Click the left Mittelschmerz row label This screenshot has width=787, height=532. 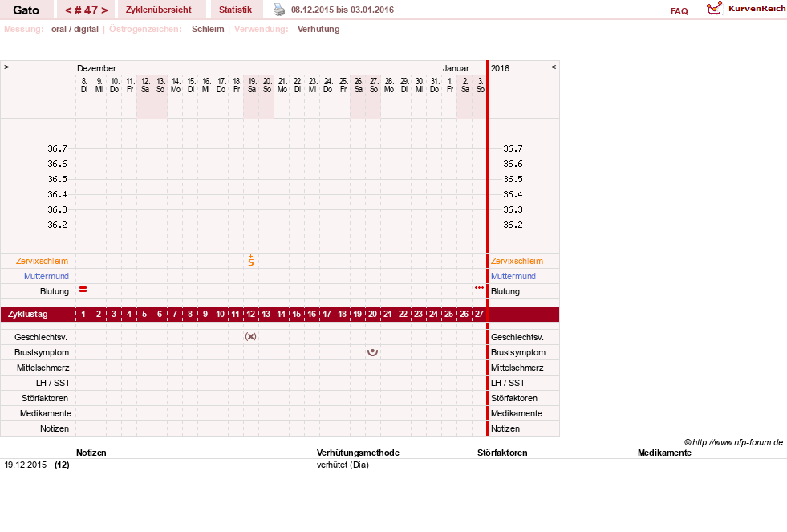click(43, 368)
